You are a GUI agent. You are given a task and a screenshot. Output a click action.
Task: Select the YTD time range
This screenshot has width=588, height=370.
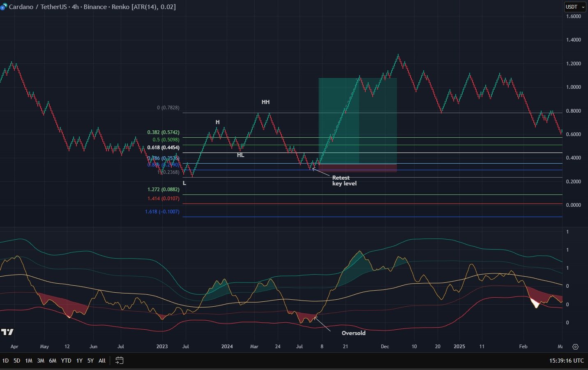66,361
